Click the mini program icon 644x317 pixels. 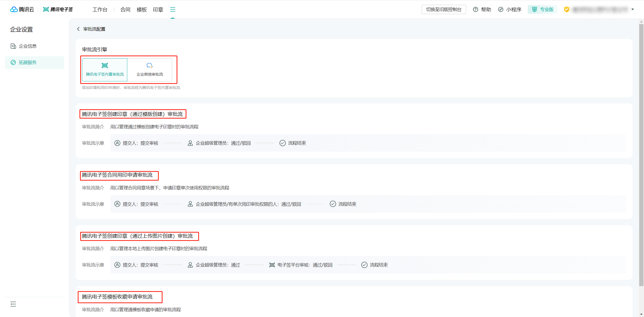(x=501, y=10)
